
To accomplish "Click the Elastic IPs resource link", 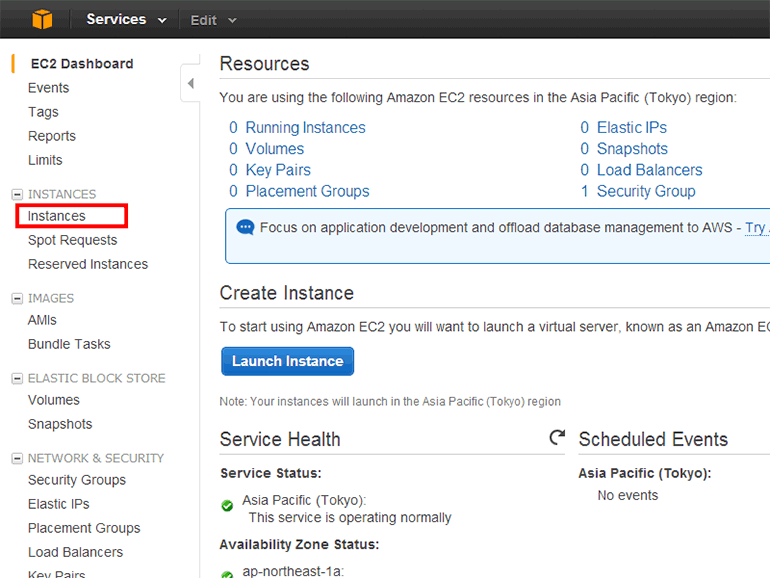I will [x=631, y=127].
